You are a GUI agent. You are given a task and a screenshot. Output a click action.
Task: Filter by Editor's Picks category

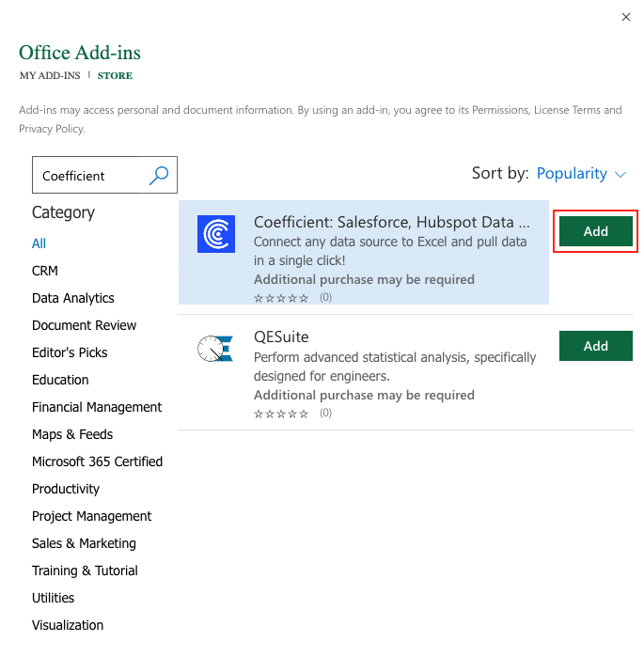tap(70, 352)
